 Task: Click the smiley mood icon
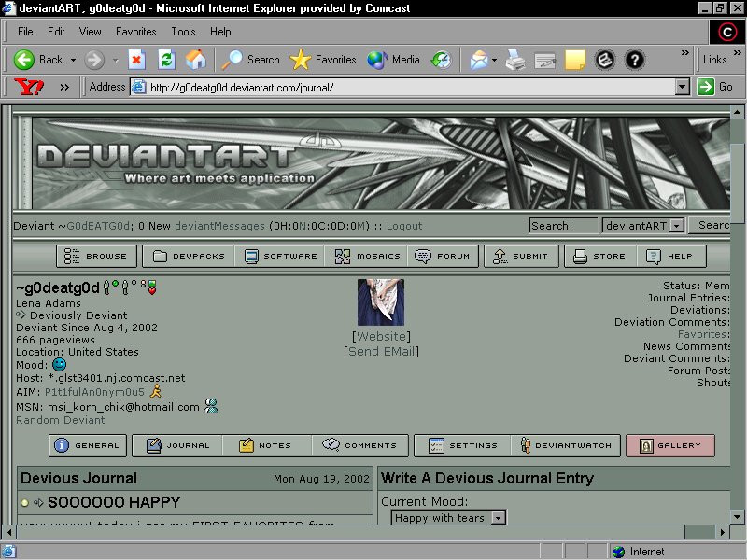tap(59, 365)
